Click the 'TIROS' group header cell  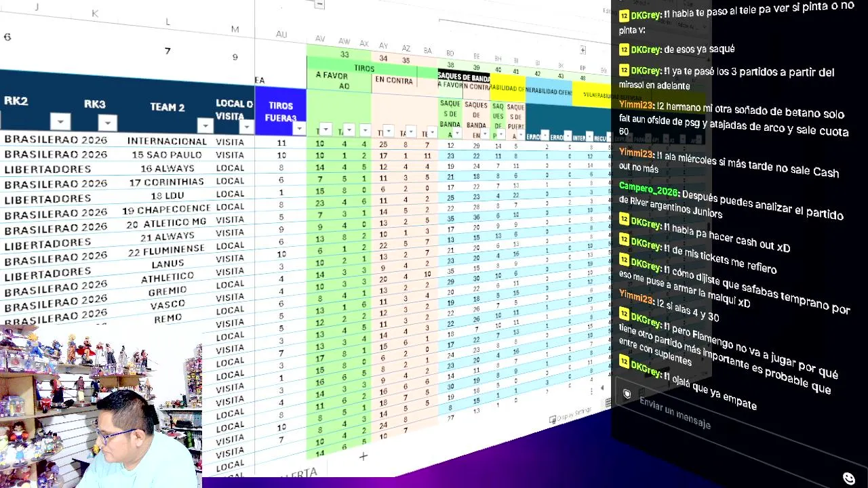point(365,68)
